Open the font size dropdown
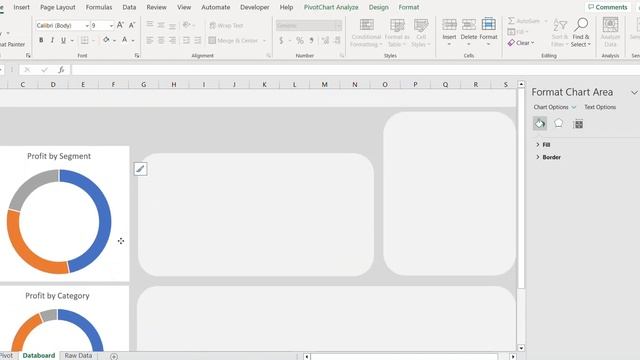Viewport: 640px width, 360px height. pyautogui.click(x=111, y=26)
